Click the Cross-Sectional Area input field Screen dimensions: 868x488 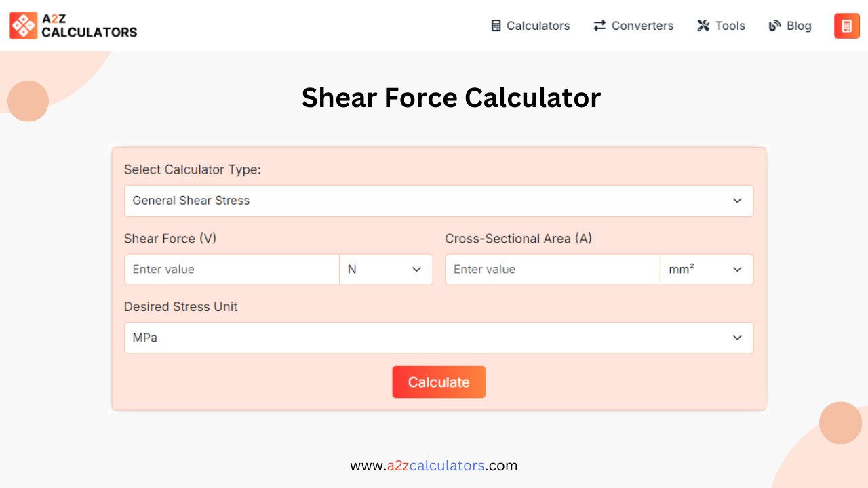tap(552, 269)
